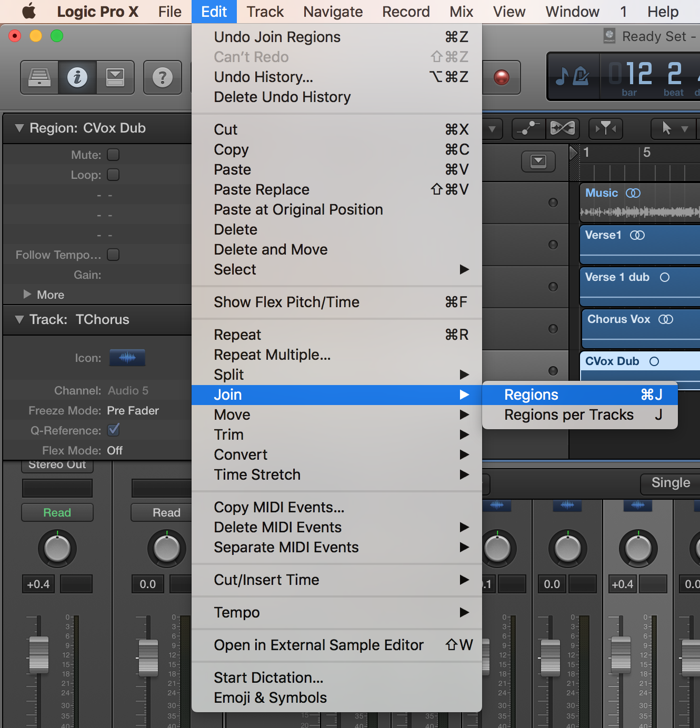Click the circle icon on CVox Dub region
This screenshot has width=700, height=728.
654,361
